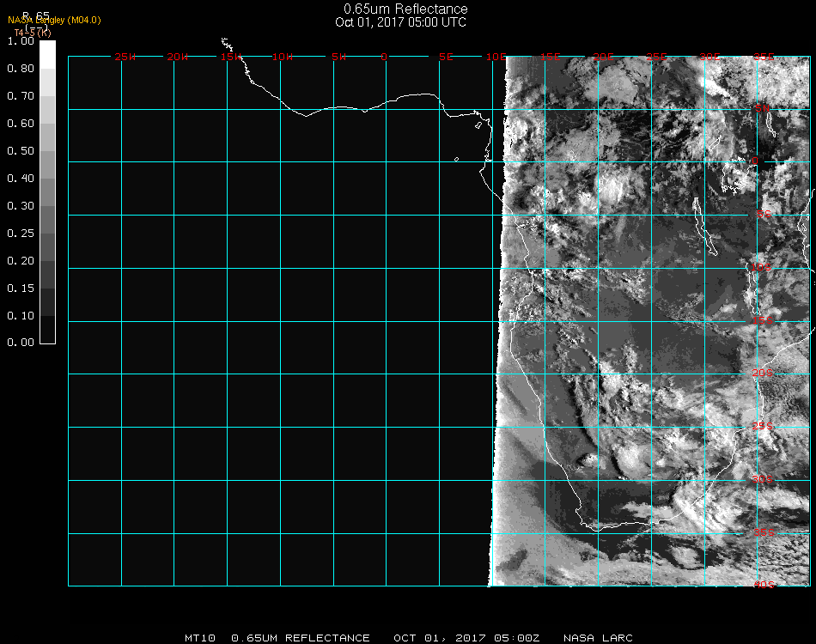
Task: Click the 30S latitude label
Action: [763, 479]
